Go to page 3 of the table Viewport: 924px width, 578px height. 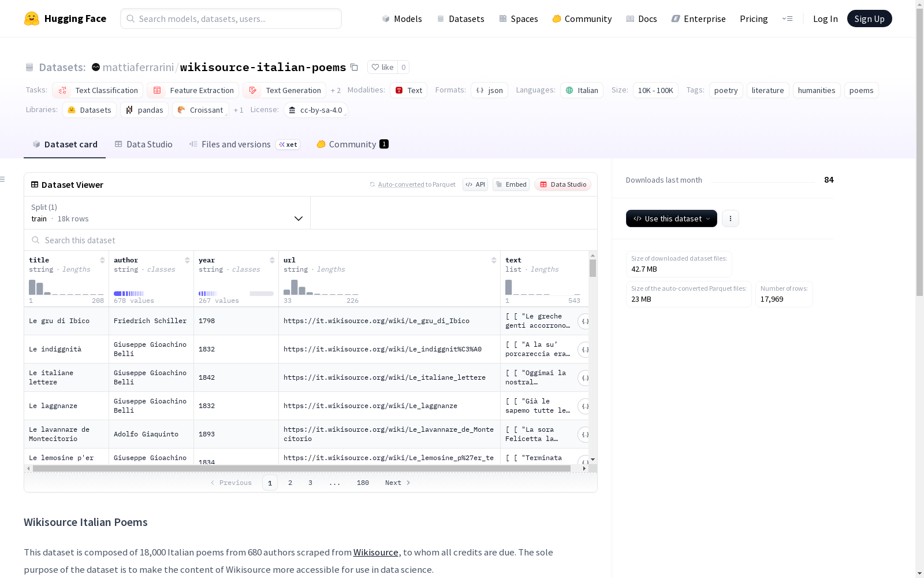[x=310, y=483]
